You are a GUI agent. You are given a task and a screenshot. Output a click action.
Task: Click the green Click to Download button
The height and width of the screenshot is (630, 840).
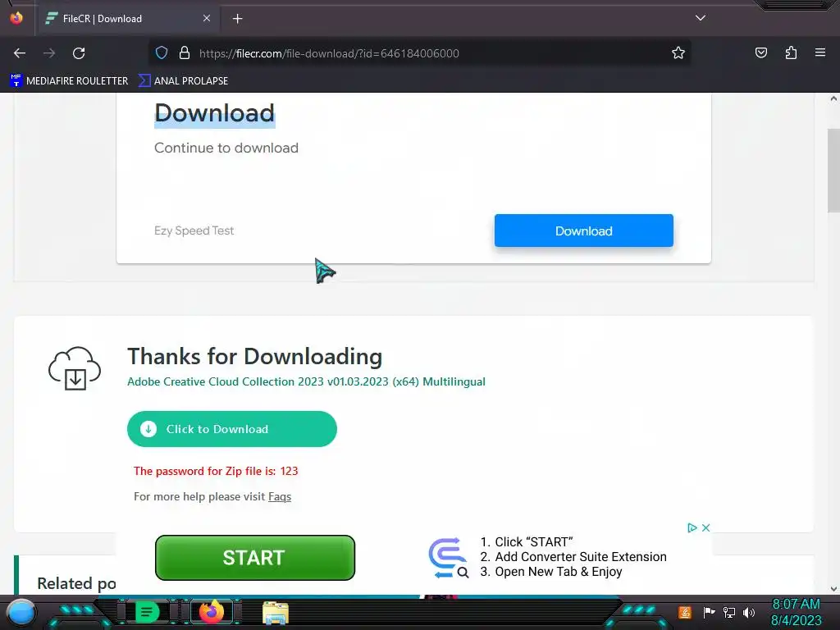click(232, 429)
